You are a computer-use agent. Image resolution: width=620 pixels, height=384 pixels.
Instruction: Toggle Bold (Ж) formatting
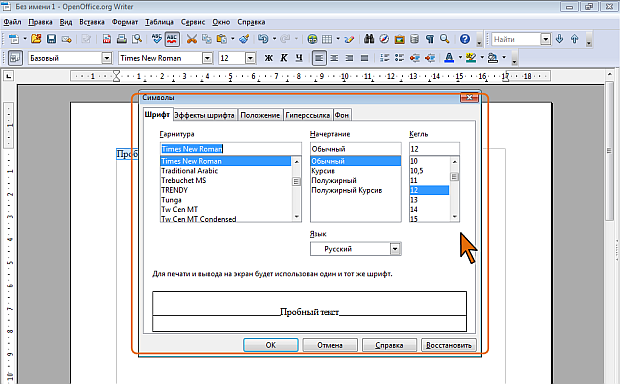point(268,58)
